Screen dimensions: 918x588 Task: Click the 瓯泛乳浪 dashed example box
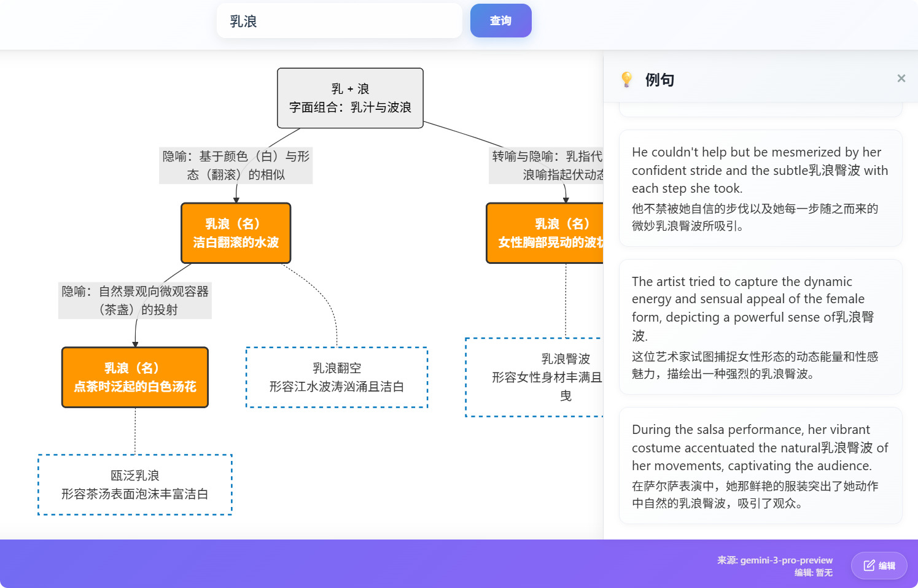coord(135,485)
